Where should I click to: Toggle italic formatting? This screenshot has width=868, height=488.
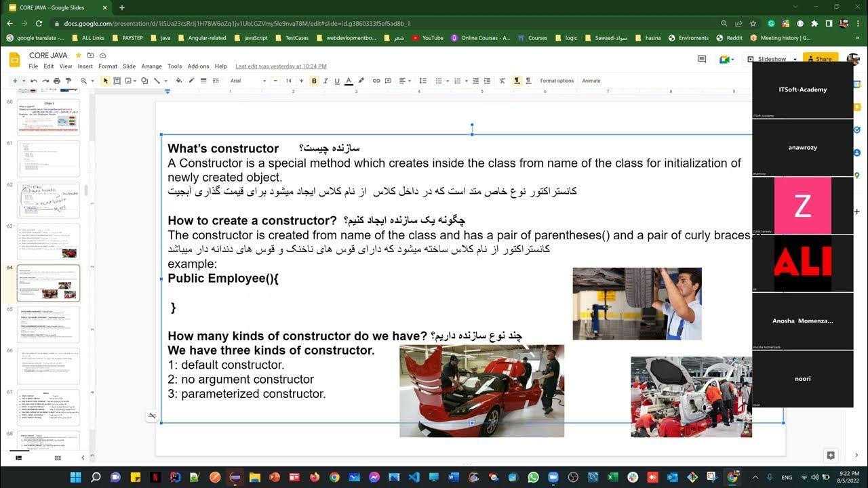coord(325,81)
